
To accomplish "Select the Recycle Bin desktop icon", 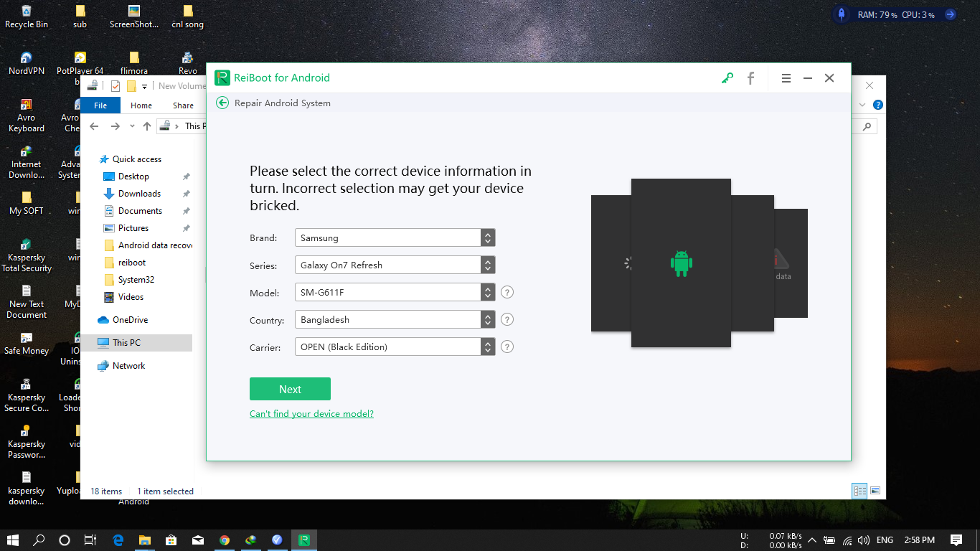I will point(27,17).
